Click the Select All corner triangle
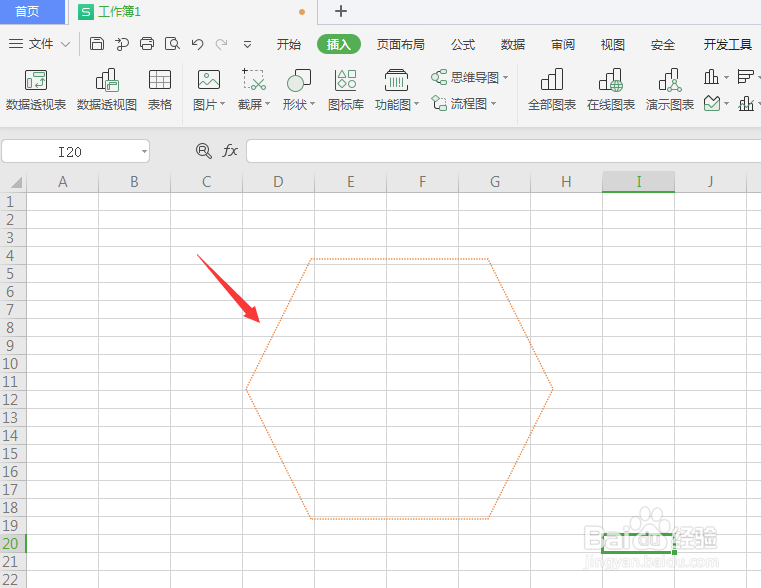Viewport: 761px width, 588px height. tap(16, 182)
